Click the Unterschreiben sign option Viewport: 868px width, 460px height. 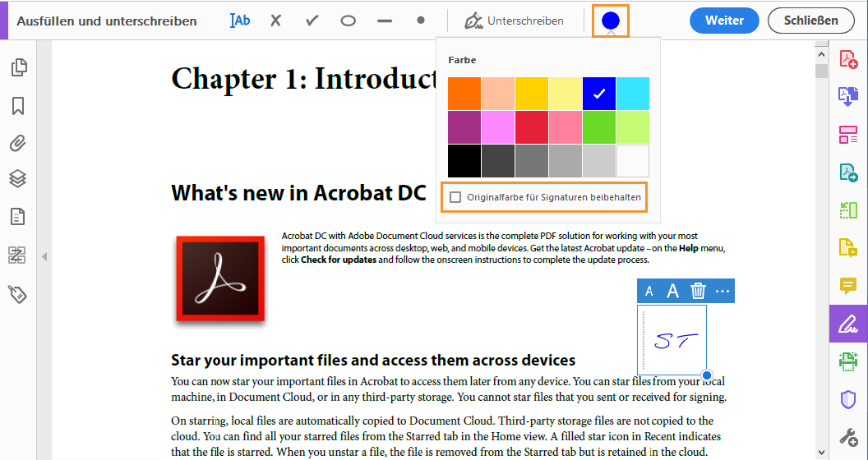point(515,21)
